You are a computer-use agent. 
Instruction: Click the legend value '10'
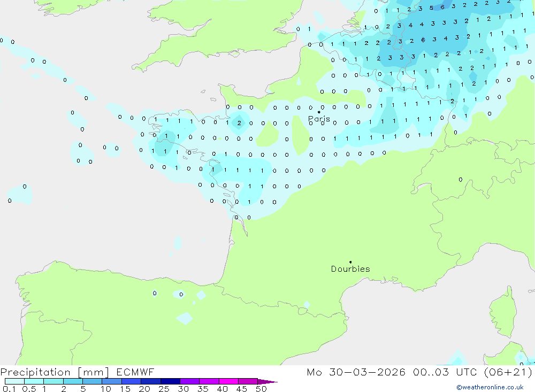pyautogui.click(x=106, y=389)
